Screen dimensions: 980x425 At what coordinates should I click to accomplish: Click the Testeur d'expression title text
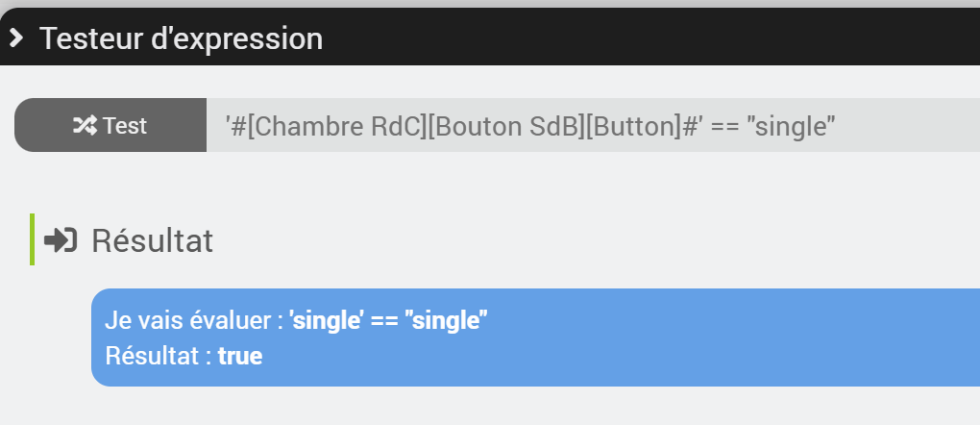coord(182,38)
